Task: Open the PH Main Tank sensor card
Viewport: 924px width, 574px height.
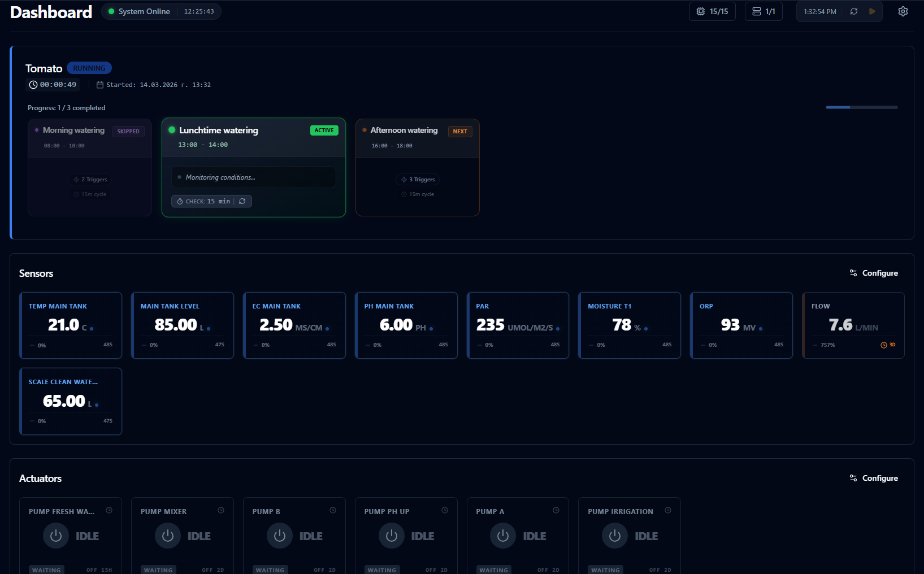Action: pos(406,325)
